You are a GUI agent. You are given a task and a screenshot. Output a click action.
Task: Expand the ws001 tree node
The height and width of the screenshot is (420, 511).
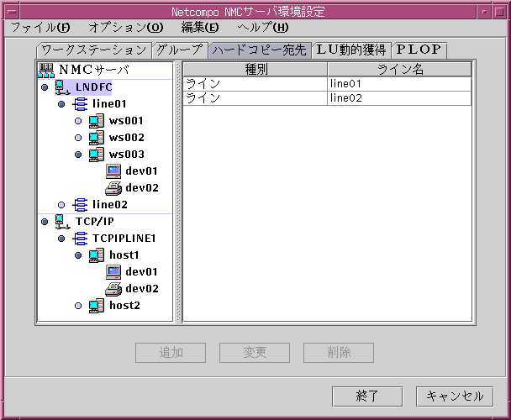(78, 121)
